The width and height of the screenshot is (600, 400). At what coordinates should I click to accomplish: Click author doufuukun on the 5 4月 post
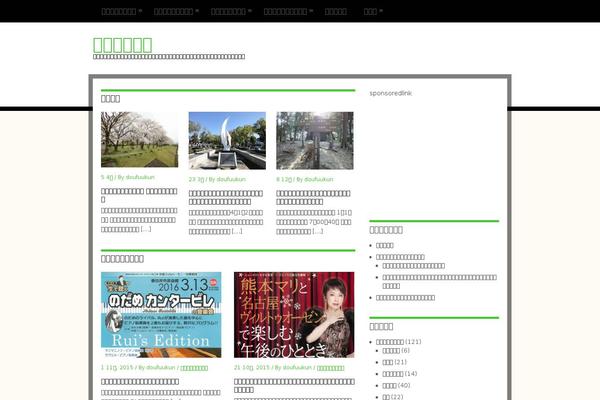(140, 177)
